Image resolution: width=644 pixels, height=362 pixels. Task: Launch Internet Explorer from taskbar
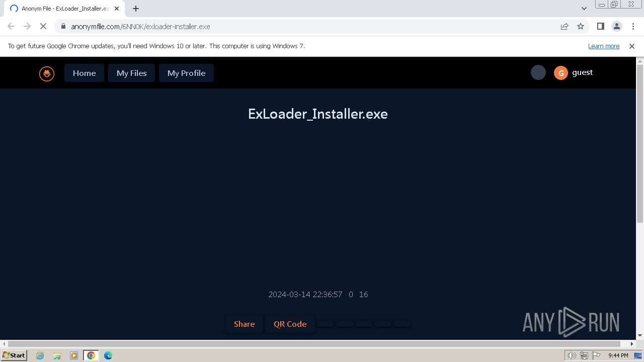tap(40, 355)
